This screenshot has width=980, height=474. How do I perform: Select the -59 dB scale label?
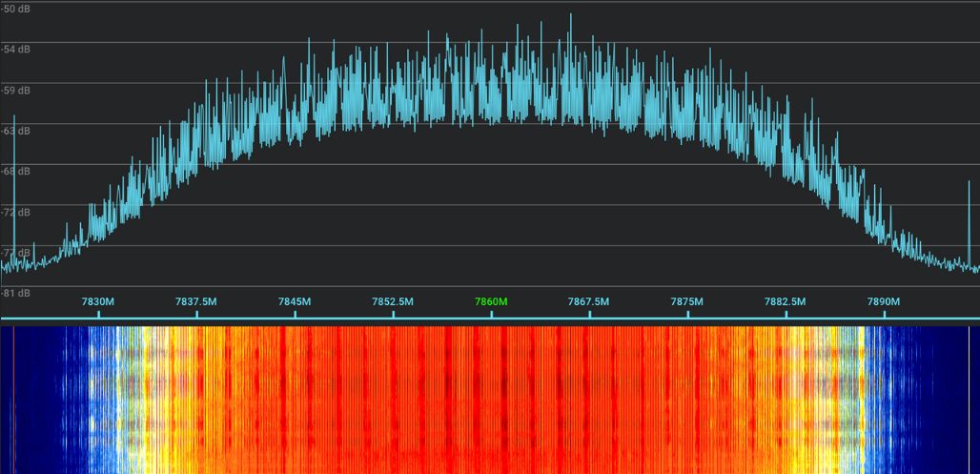(x=15, y=91)
